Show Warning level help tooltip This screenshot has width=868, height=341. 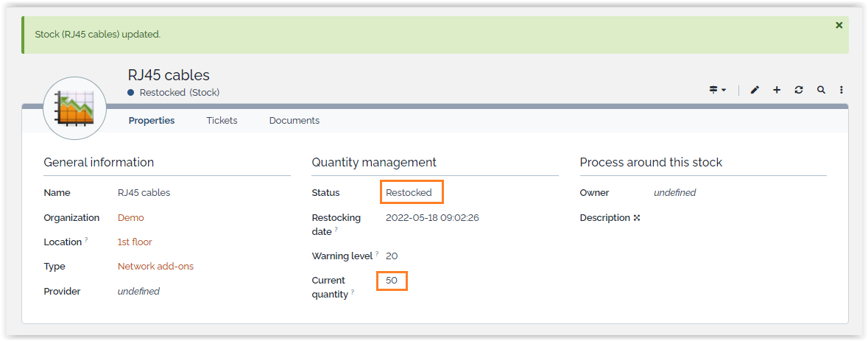377,253
